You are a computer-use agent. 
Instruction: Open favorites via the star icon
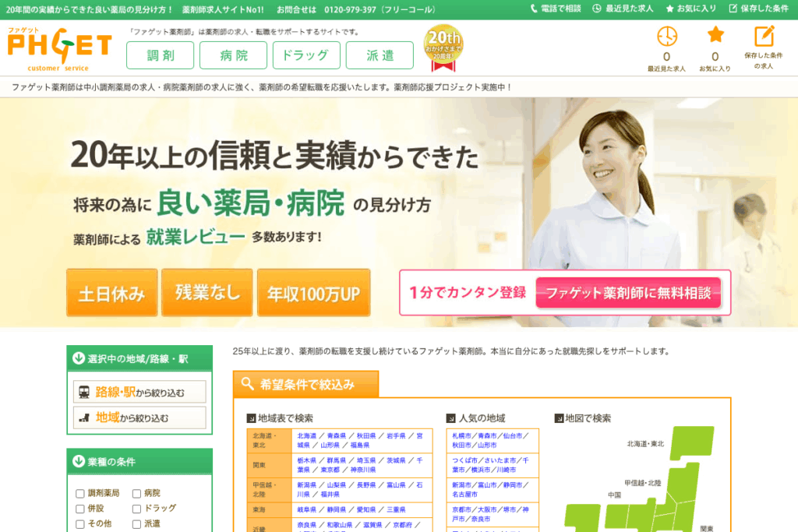click(715, 35)
